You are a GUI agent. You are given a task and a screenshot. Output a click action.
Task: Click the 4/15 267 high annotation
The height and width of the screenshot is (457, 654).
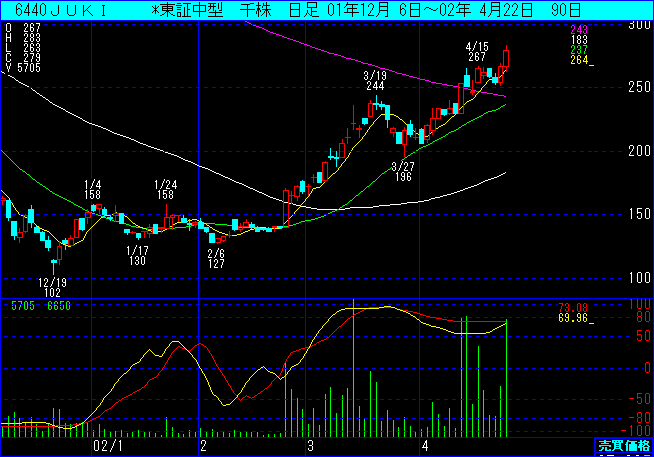[477, 51]
